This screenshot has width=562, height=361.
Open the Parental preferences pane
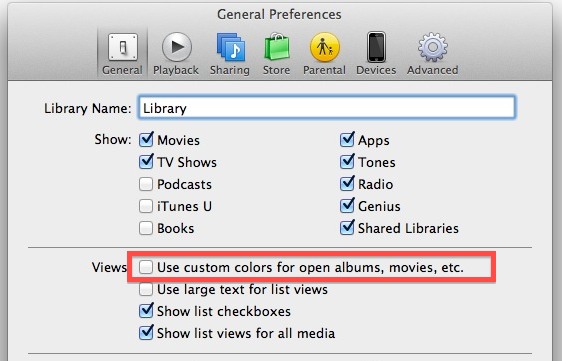point(324,54)
